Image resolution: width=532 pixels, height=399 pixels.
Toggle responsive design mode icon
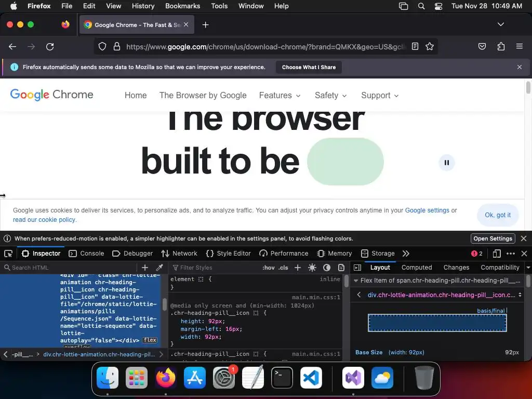point(496,254)
